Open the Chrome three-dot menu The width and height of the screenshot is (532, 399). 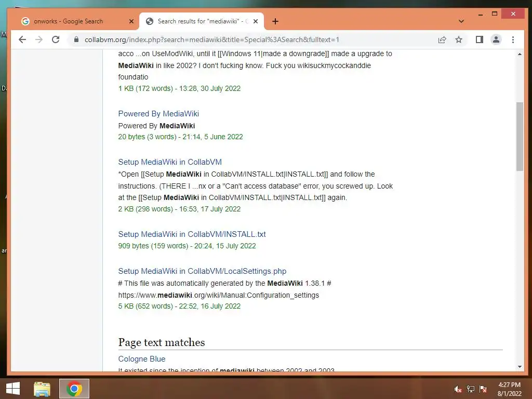click(513, 39)
